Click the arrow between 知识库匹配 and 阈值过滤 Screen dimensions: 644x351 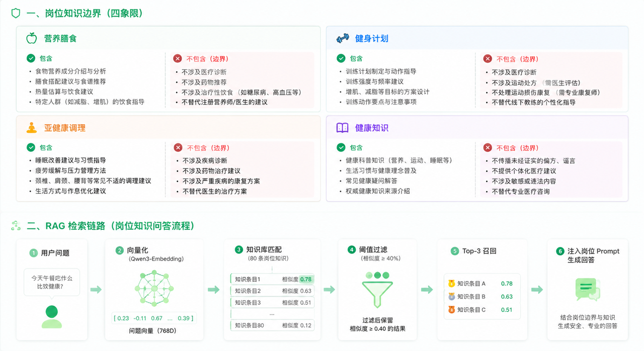pyautogui.click(x=330, y=290)
